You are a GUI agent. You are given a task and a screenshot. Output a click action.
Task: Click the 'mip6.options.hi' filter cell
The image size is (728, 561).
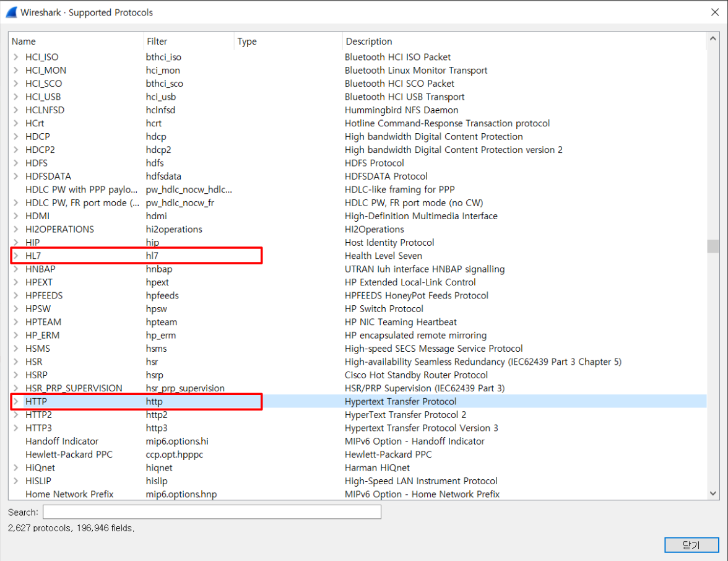click(177, 441)
